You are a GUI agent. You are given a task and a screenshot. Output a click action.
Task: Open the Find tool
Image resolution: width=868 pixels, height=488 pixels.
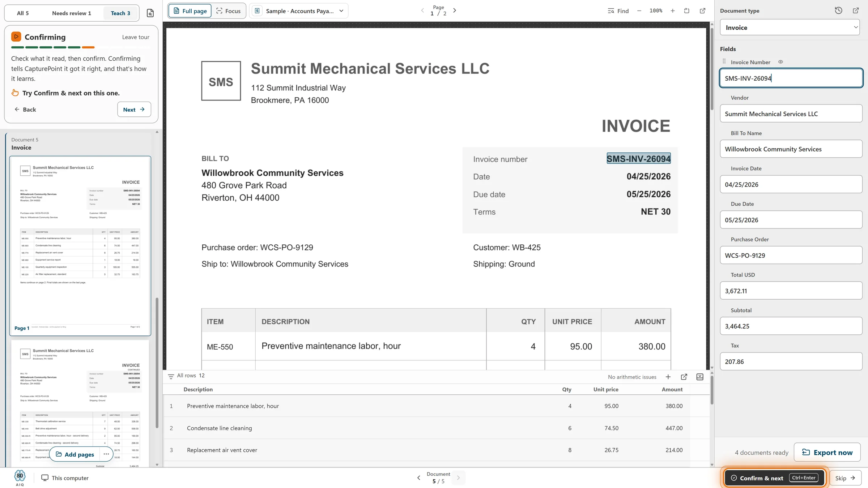[x=618, y=11]
